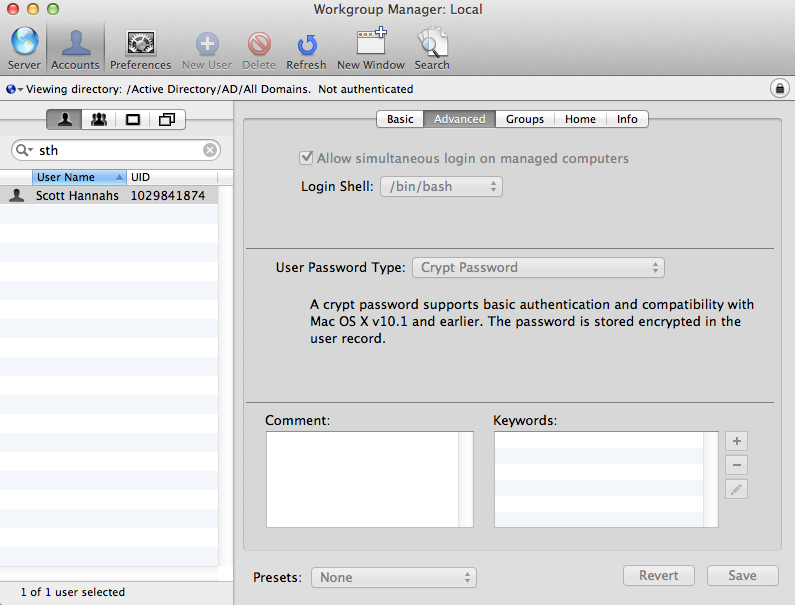Image resolution: width=795 pixels, height=605 pixels.
Task: Open a New Window from toolbar
Action: pyautogui.click(x=371, y=48)
